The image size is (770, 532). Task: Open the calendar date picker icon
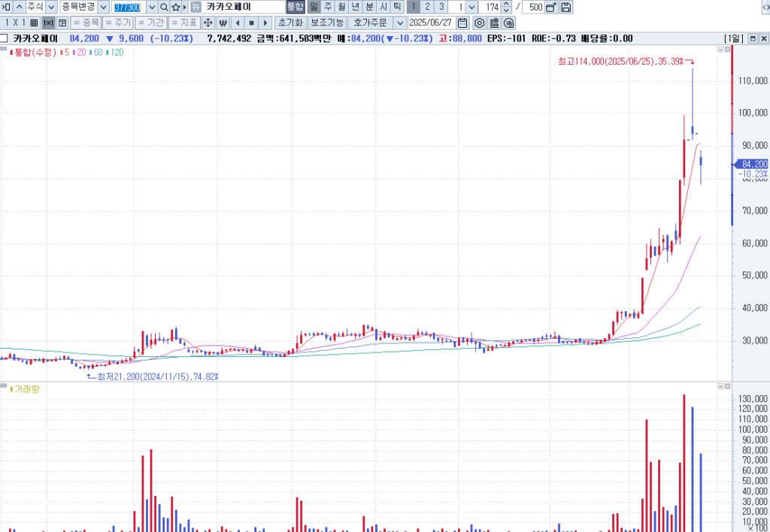(462, 23)
